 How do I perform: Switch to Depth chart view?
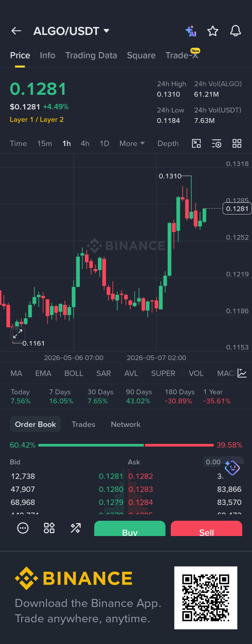(168, 144)
